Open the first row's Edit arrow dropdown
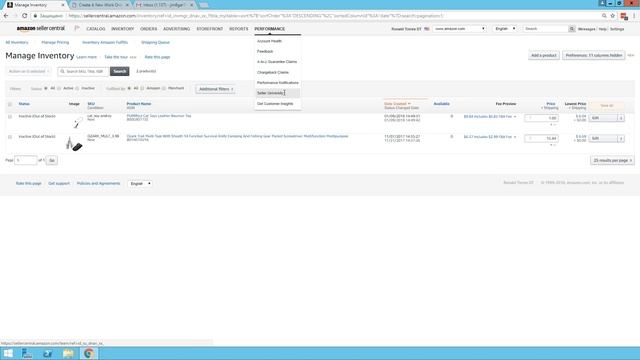640x360 pixels. tap(621, 118)
